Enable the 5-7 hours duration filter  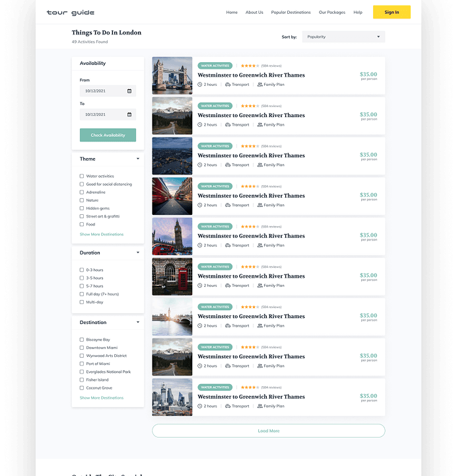pos(82,286)
